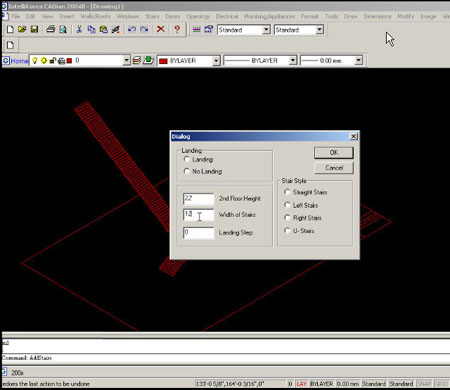This screenshot has width=450, height=390.
Task: Open the Doors menu
Action: [x=173, y=16]
